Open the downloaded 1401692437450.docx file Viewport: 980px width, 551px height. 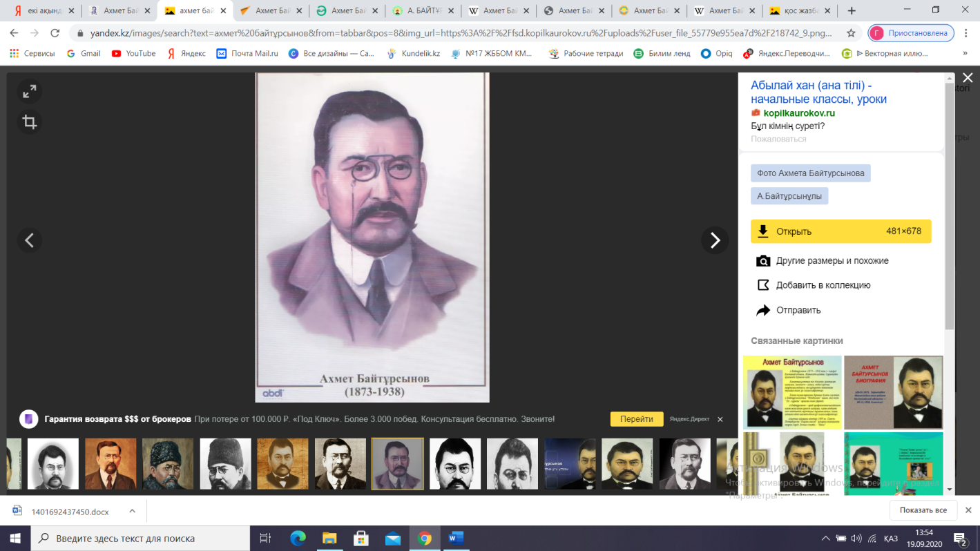(70, 512)
